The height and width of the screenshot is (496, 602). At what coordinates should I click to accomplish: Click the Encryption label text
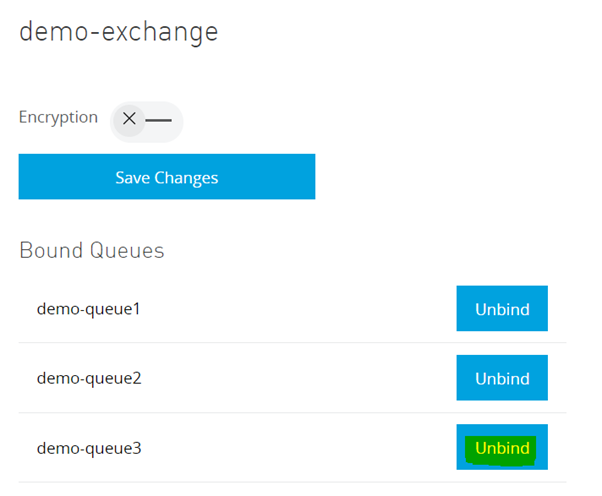pyautogui.click(x=58, y=117)
